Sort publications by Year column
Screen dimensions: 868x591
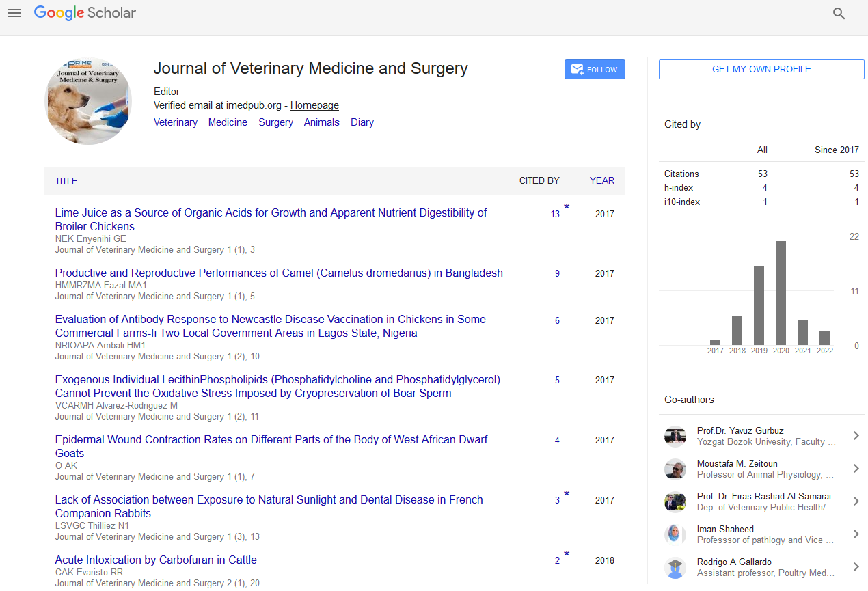tap(601, 181)
